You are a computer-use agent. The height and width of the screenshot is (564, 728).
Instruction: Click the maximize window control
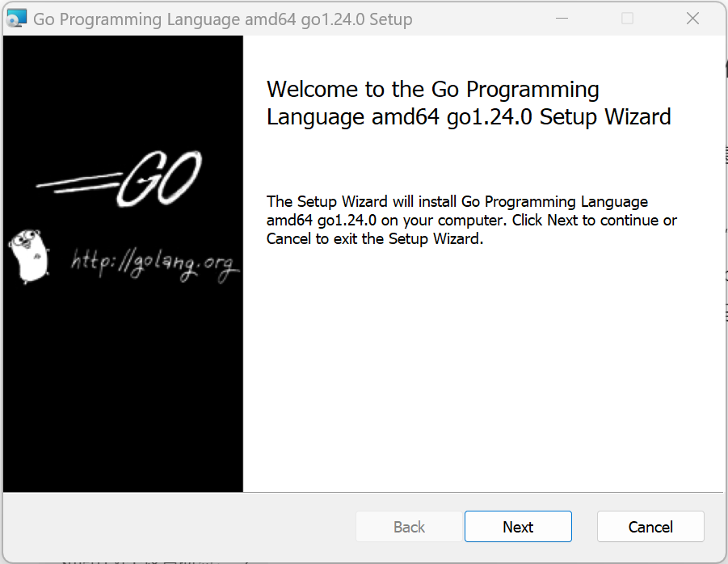[x=627, y=17]
